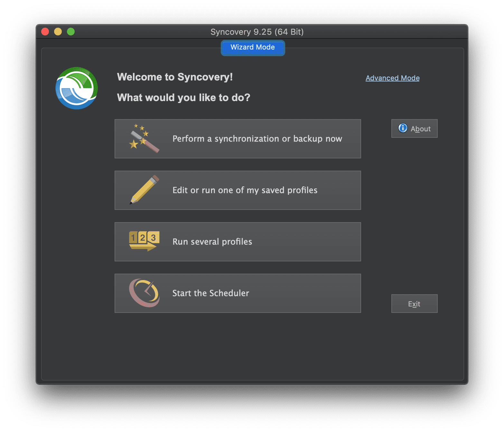The image size is (504, 432).
Task: Click the magic wand icon
Action: tap(144, 139)
